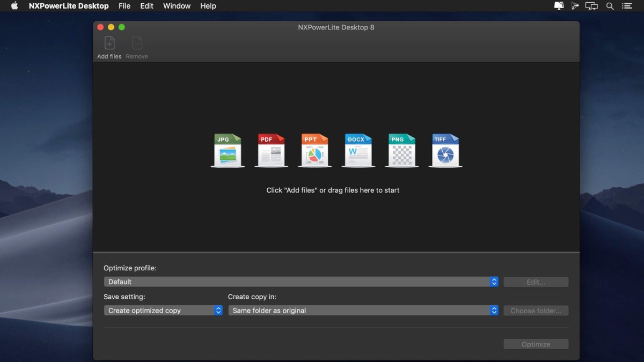Click the Choose folder button

[536, 311]
